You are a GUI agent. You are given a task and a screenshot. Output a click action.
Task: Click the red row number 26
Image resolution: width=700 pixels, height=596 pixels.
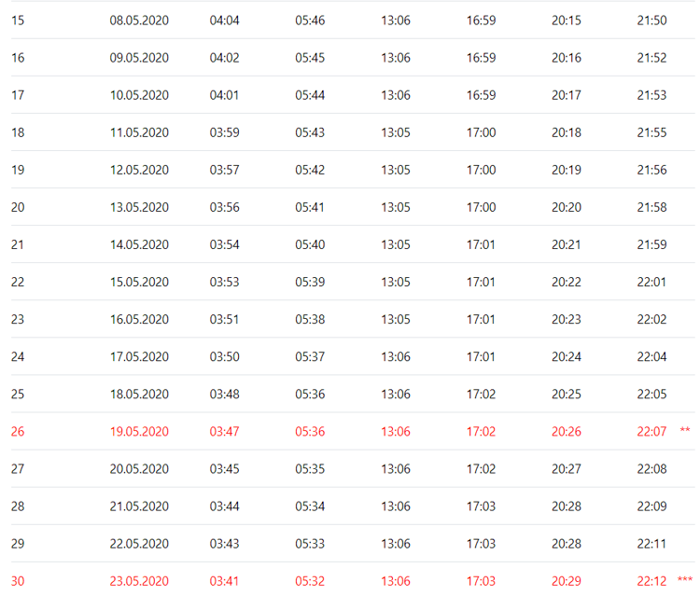point(18,432)
